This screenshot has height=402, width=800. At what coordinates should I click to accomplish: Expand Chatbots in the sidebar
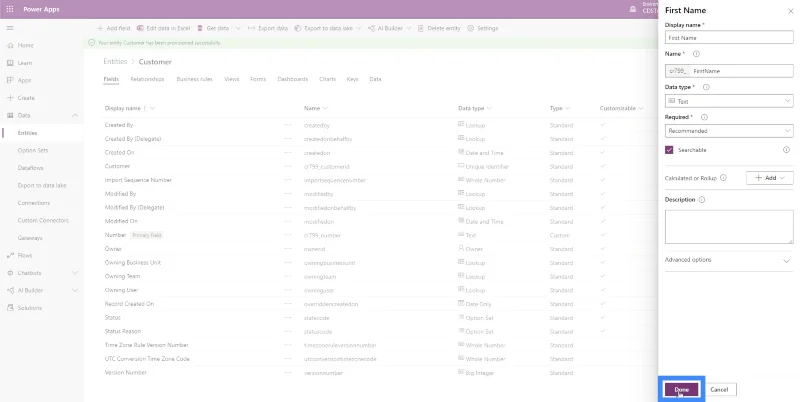75,273
